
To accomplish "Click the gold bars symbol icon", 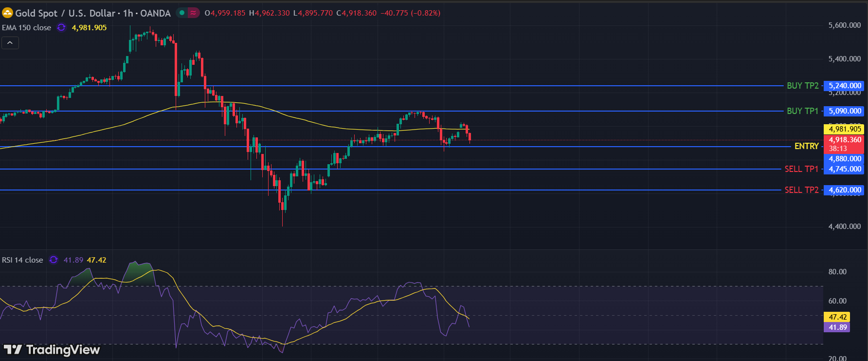I will point(7,13).
